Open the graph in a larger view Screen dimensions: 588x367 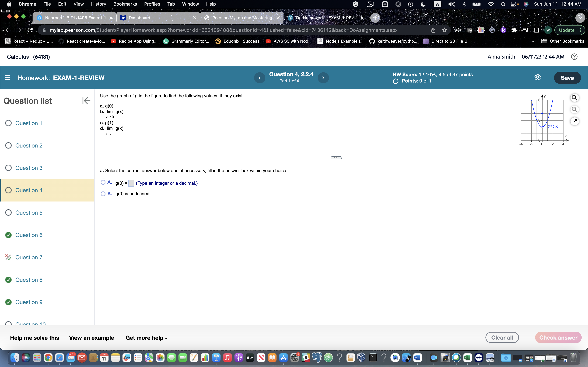click(x=575, y=121)
